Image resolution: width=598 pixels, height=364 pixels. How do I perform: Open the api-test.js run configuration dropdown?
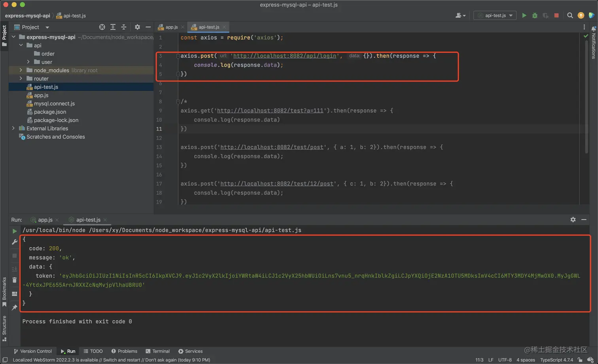pyautogui.click(x=495, y=15)
